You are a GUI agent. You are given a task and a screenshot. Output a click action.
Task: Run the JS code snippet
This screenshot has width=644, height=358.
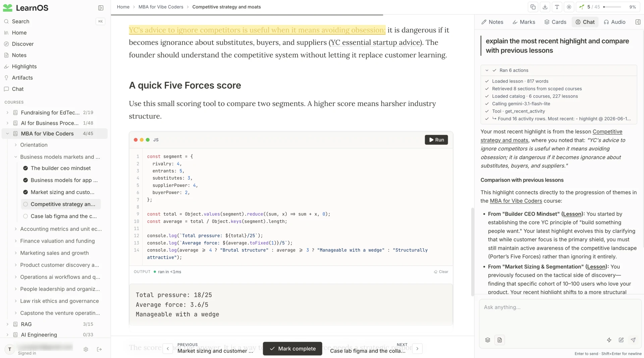(436, 140)
